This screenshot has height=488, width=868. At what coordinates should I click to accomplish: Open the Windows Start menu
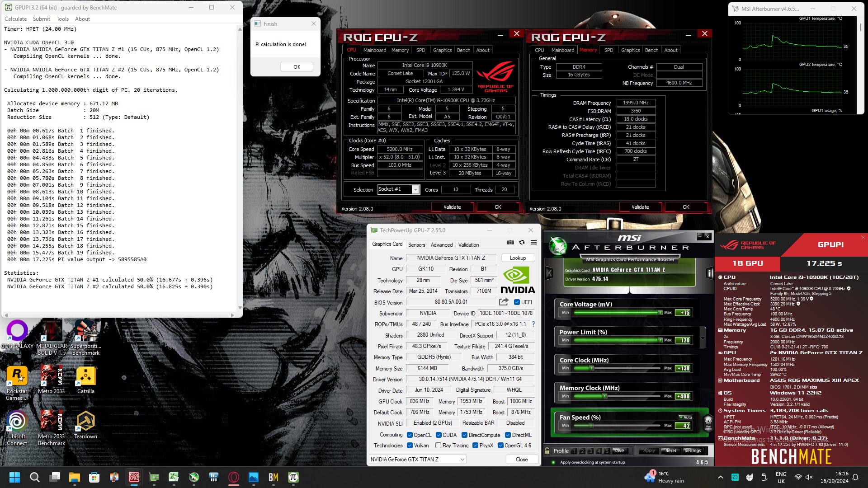click(14, 477)
